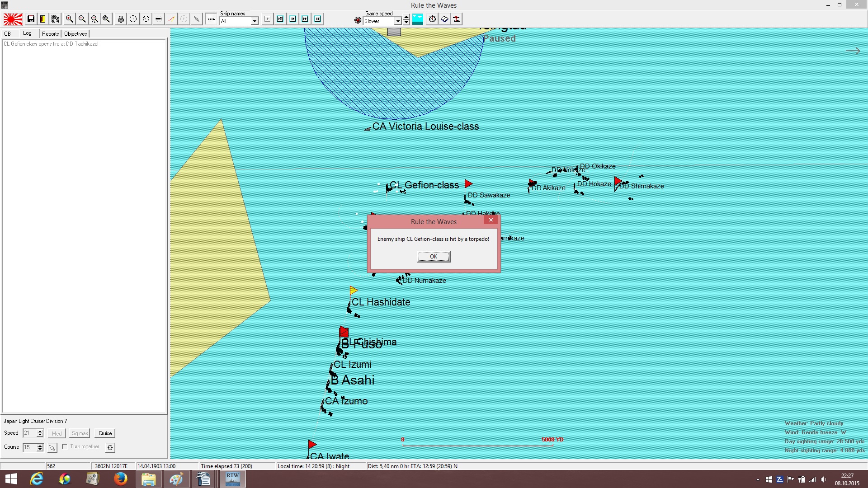The image size is (868, 488).
Task: Click the fast-forward double arrow button
Action: click(305, 19)
